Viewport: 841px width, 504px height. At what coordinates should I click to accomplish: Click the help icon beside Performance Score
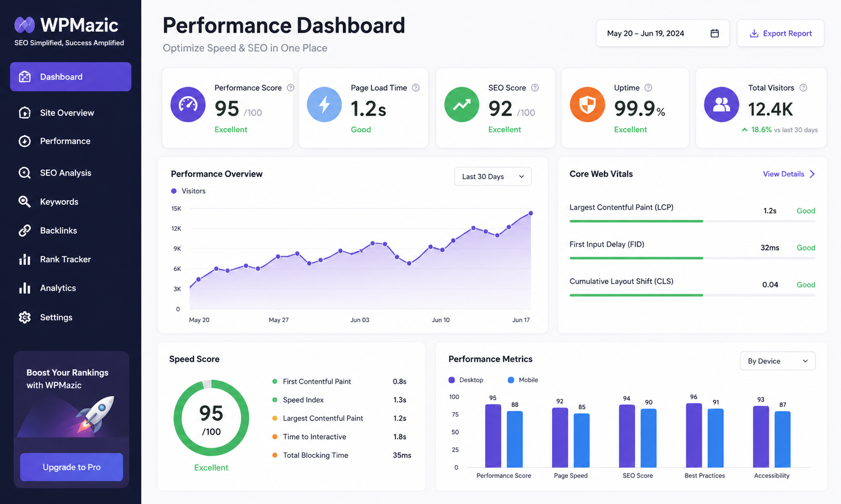(x=290, y=88)
